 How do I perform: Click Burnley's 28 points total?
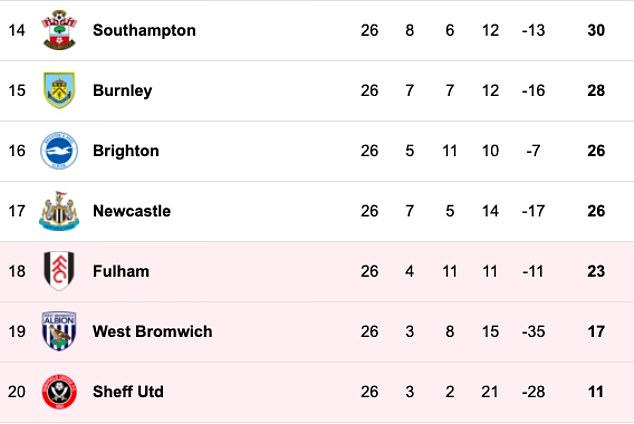click(x=596, y=91)
